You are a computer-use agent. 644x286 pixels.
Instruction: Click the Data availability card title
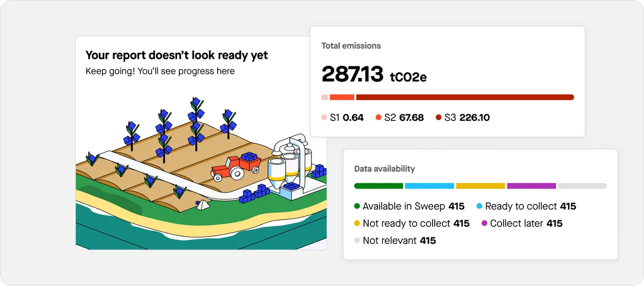click(384, 169)
